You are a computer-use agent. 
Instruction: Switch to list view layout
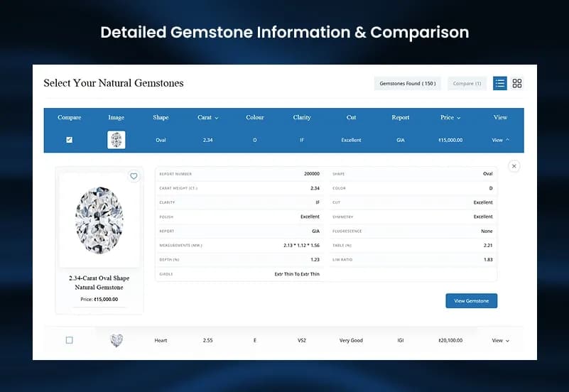coord(499,83)
